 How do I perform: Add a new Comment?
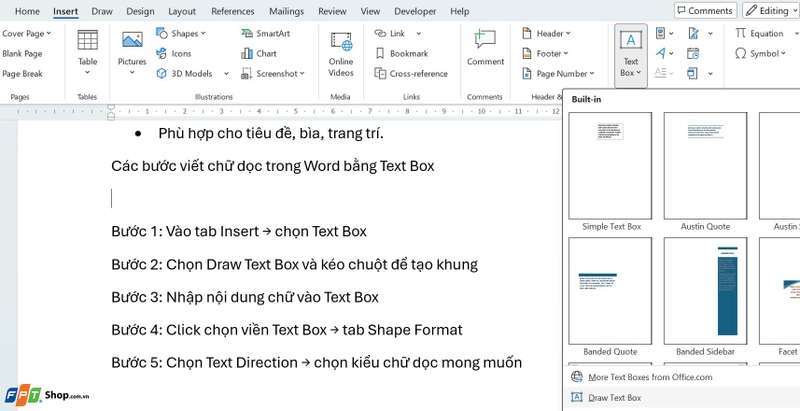[485, 47]
